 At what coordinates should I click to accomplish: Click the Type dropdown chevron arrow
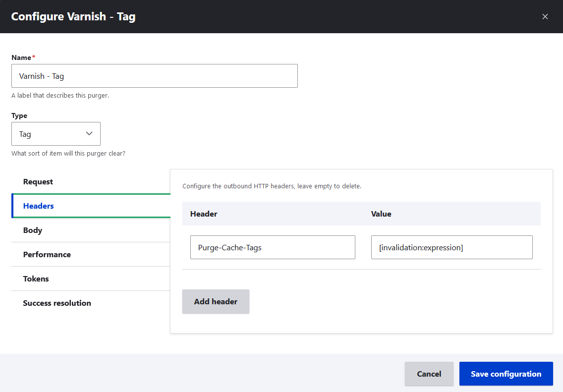(89, 133)
